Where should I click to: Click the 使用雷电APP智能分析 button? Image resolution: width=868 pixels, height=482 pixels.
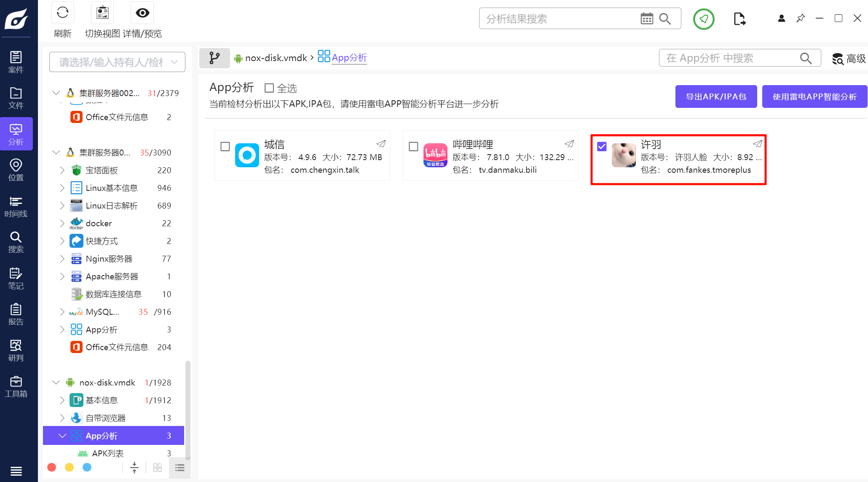coord(814,96)
